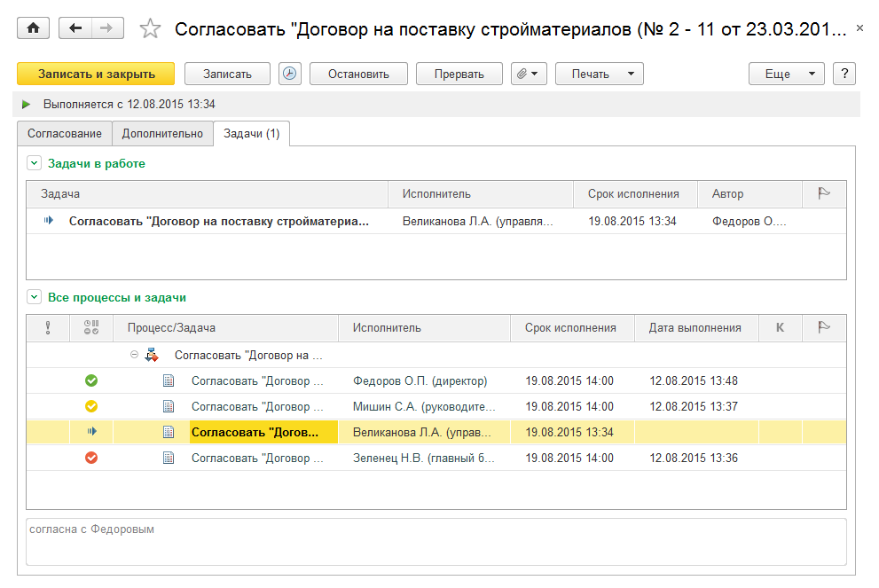Image resolution: width=879 pixels, height=588 pixels.
Task: Open the paperclip attachments menu
Action: 529,74
